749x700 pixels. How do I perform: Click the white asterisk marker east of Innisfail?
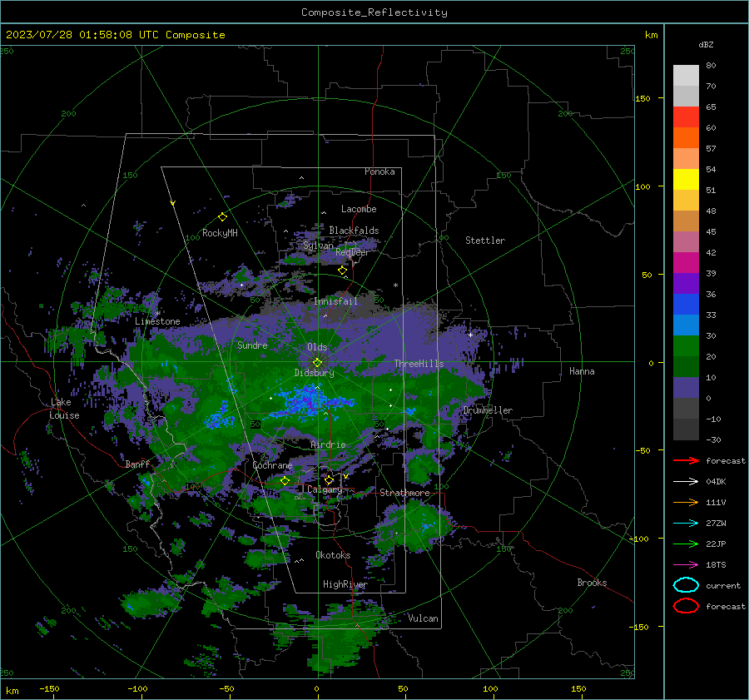[395, 285]
